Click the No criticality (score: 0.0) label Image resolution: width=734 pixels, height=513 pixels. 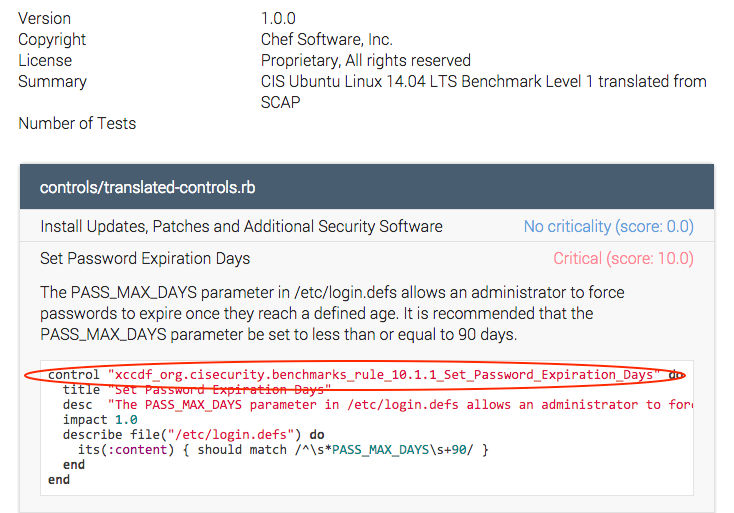(x=608, y=226)
